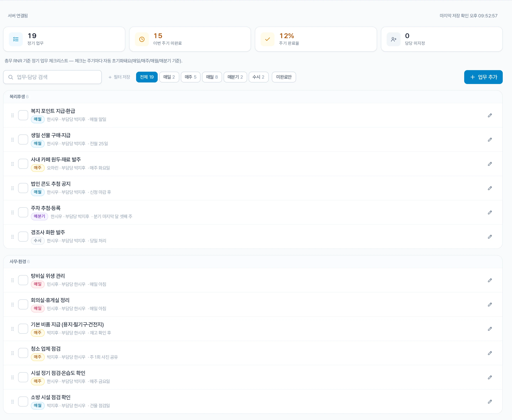Switch to the 매주 5 filter
512x420 pixels.
click(190, 77)
